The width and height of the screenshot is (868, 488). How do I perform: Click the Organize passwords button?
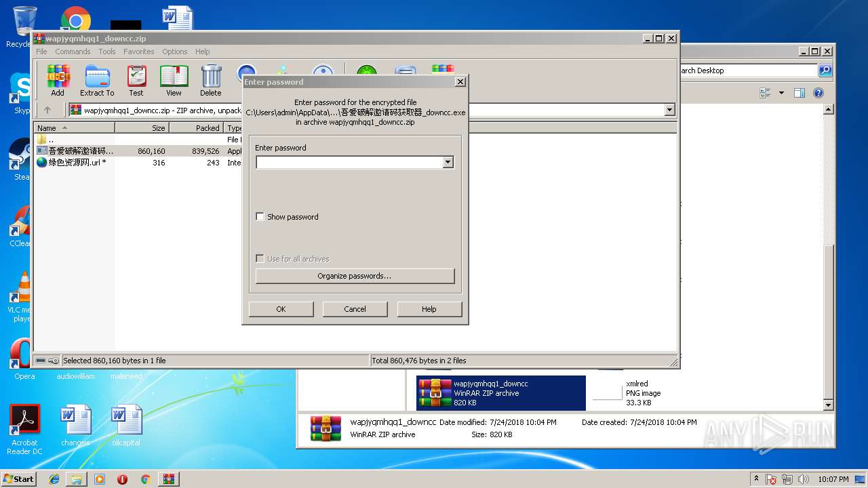coord(355,276)
